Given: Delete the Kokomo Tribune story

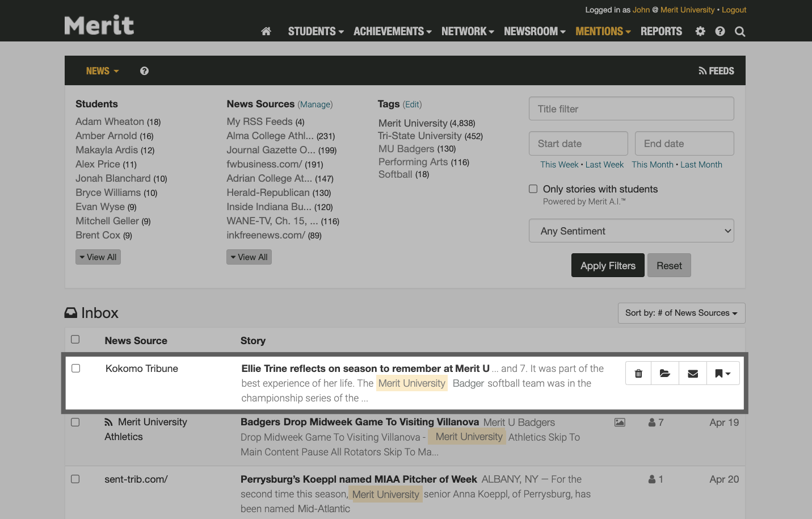Looking at the screenshot, I should pyautogui.click(x=638, y=373).
